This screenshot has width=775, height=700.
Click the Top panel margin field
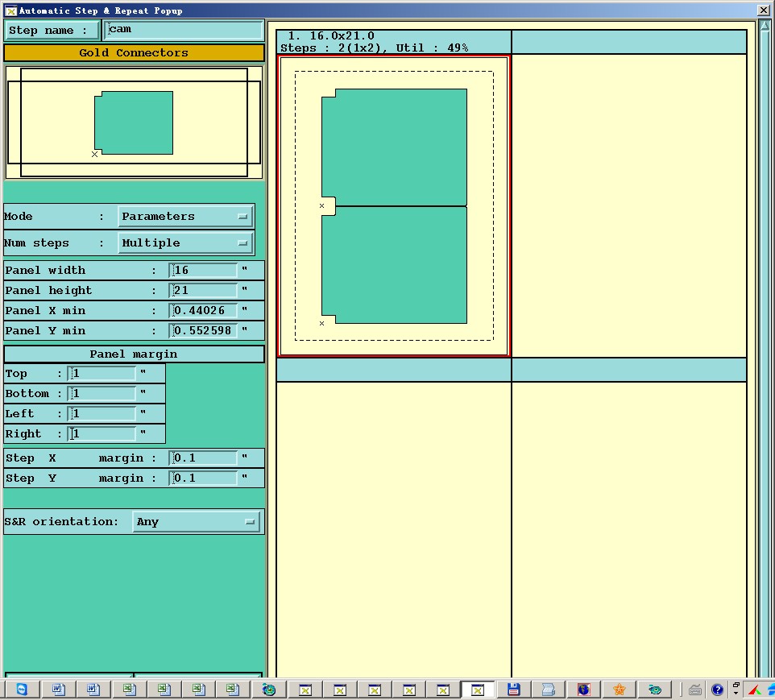tap(102, 374)
